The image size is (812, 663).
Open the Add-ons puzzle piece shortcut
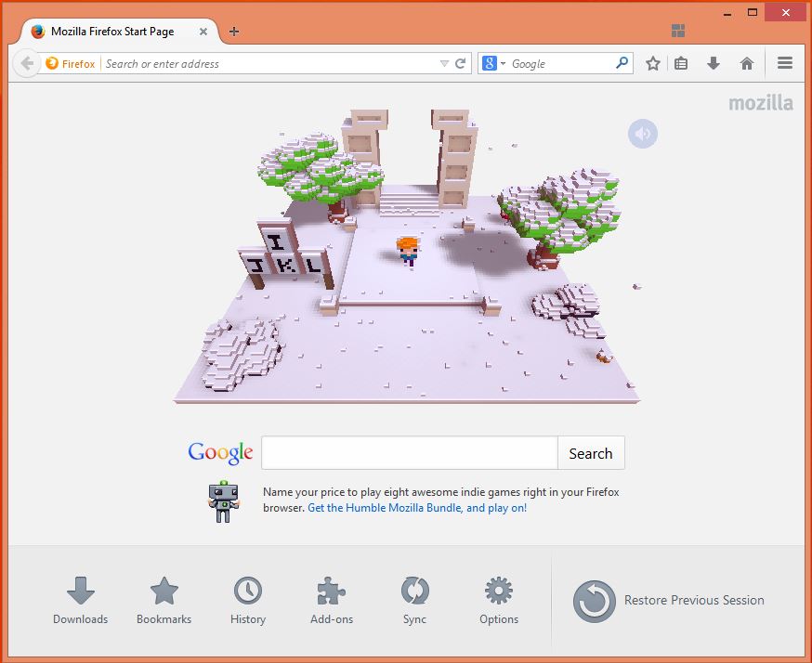point(332,600)
